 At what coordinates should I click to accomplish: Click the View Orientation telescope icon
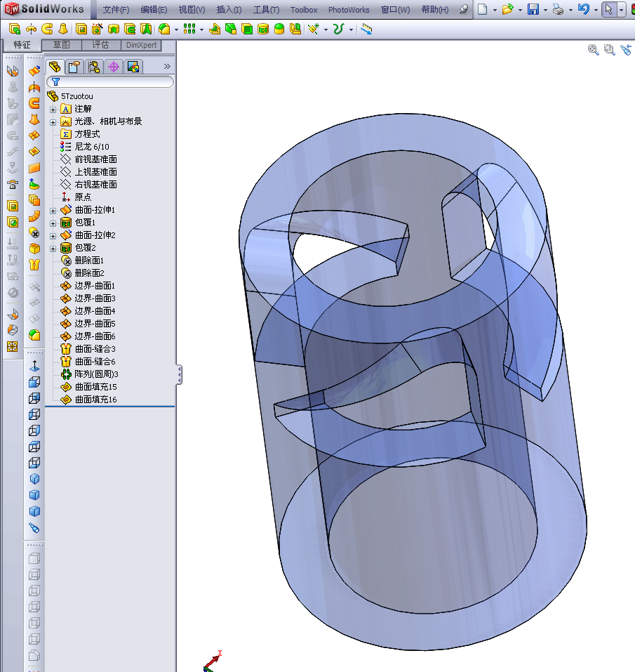point(34,527)
